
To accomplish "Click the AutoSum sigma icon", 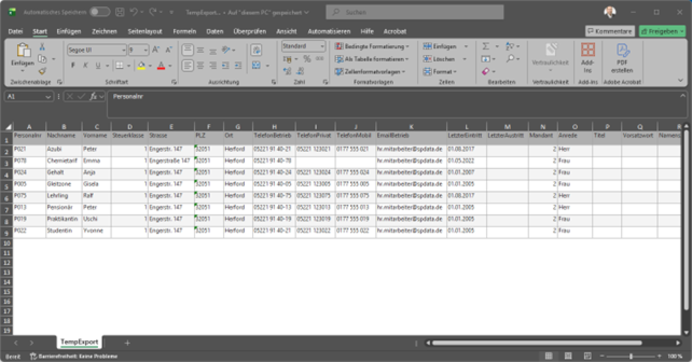I will pos(486,46).
